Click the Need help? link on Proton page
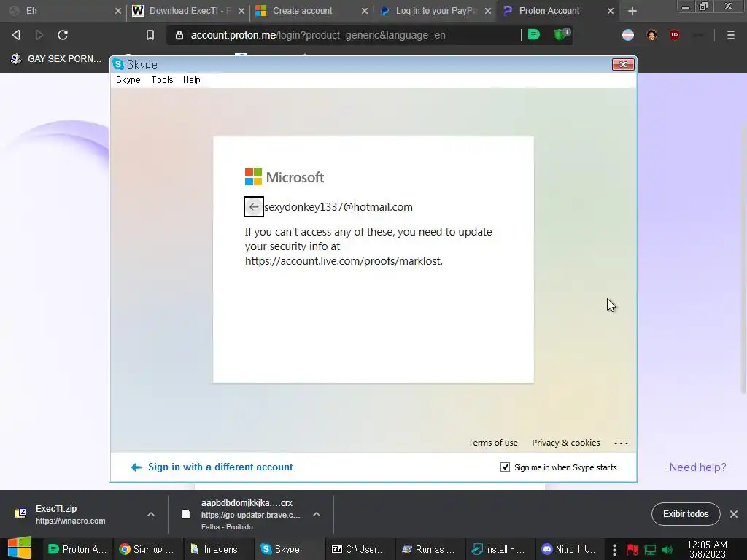Screen dimensions: 747x560 pos(697,467)
